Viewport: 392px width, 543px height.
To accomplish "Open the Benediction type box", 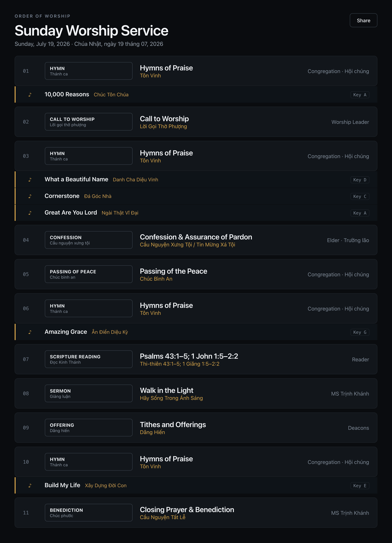I will point(89,513).
